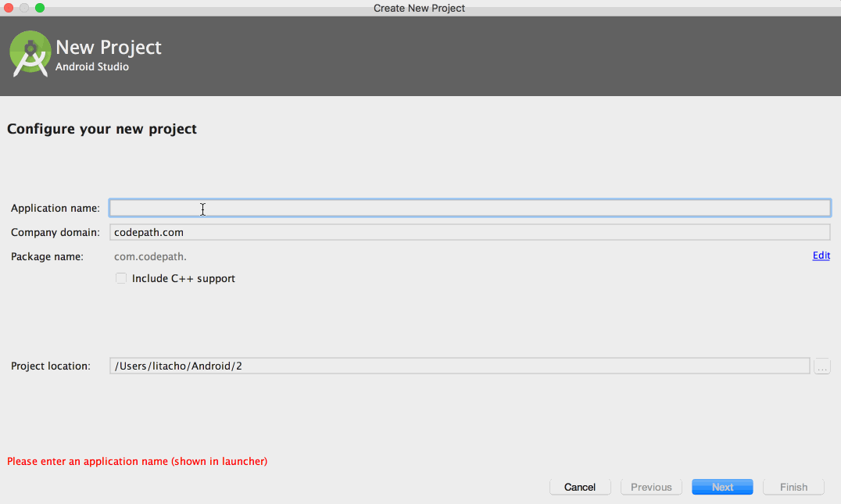Close the Create New Project window
This screenshot has height=504, width=841.
click(9, 8)
